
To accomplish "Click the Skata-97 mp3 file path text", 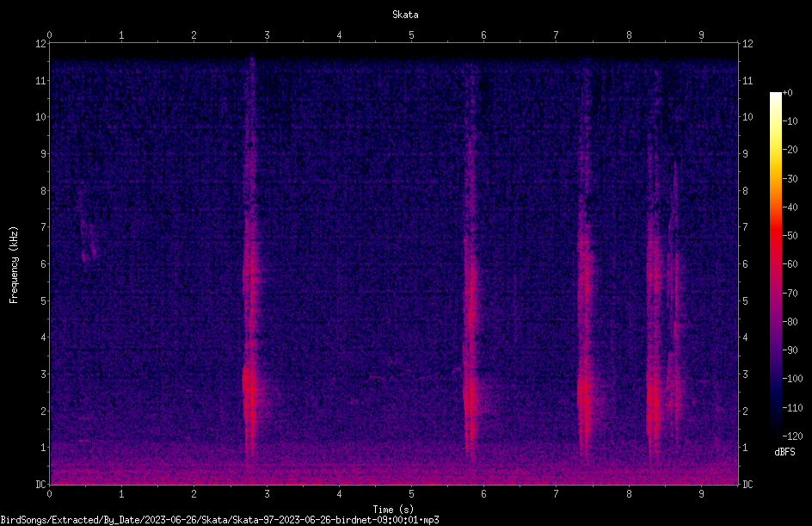I will (x=219, y=520).
